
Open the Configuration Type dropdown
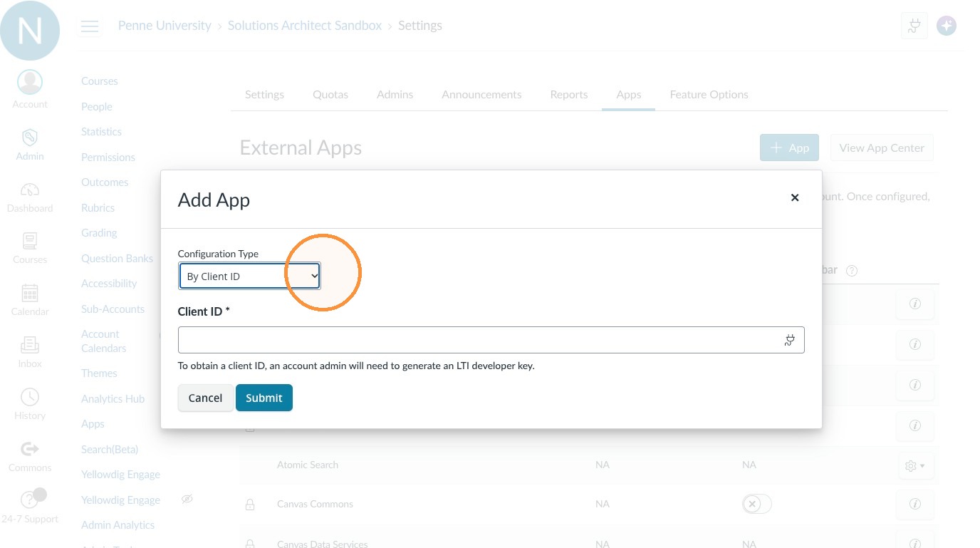[249, 276]
